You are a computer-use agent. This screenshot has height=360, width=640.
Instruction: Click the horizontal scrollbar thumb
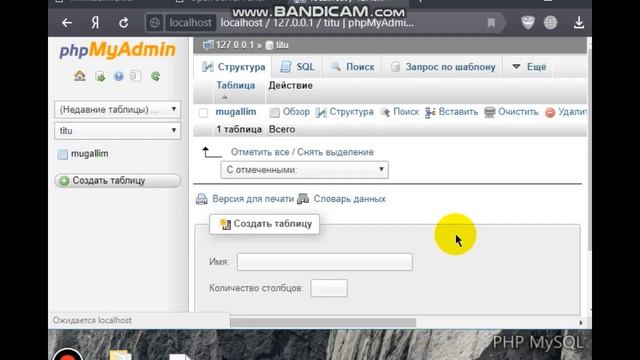tap(323, 322)
